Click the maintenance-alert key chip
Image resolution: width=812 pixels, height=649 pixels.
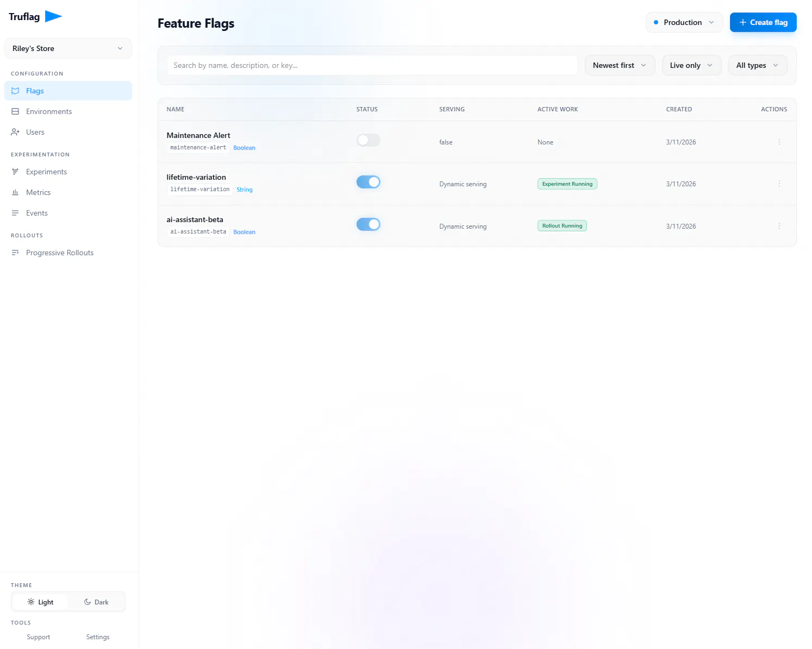coord(198,148)
